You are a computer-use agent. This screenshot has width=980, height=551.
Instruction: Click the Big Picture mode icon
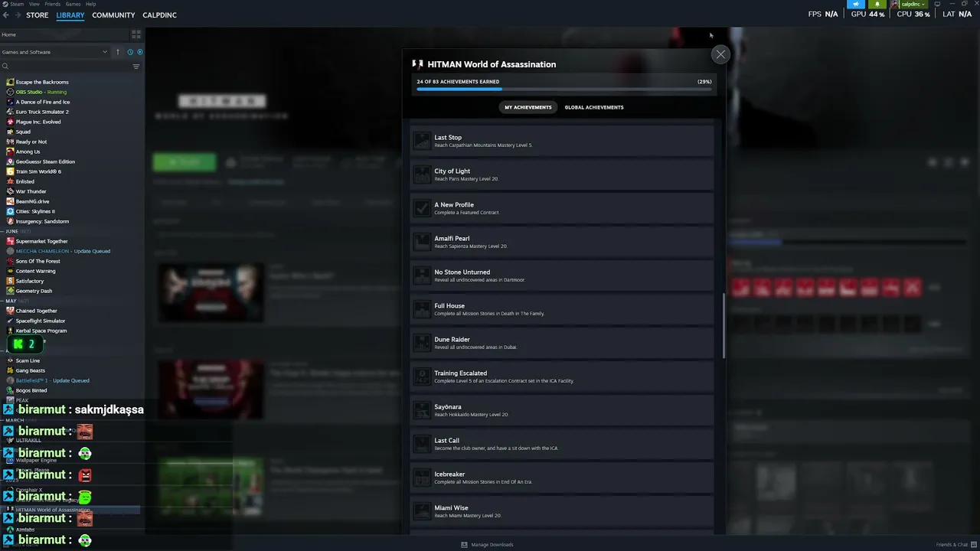tap(937, 4)
